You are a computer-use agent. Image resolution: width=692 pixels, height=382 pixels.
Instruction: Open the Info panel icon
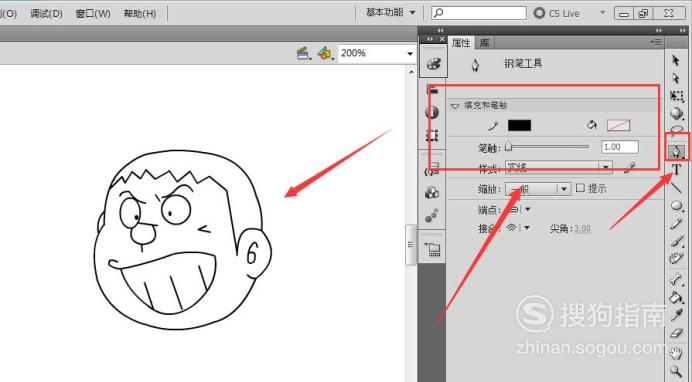click(x=432, y=112)
